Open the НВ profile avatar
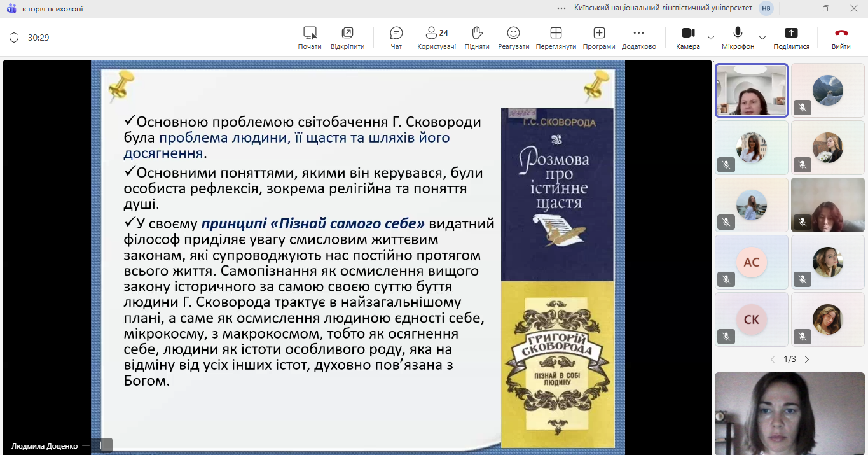Screen dimensions: 868x455 [x=766, y=8]
